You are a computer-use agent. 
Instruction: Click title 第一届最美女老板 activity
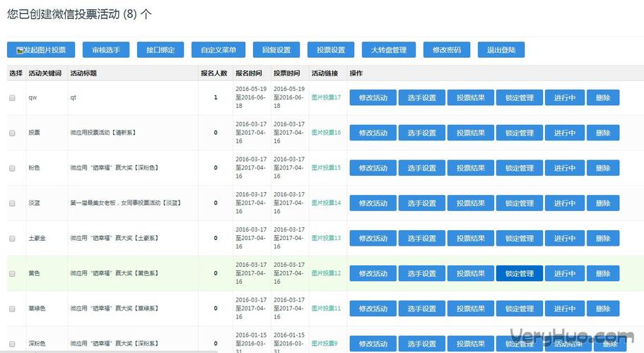126,203
